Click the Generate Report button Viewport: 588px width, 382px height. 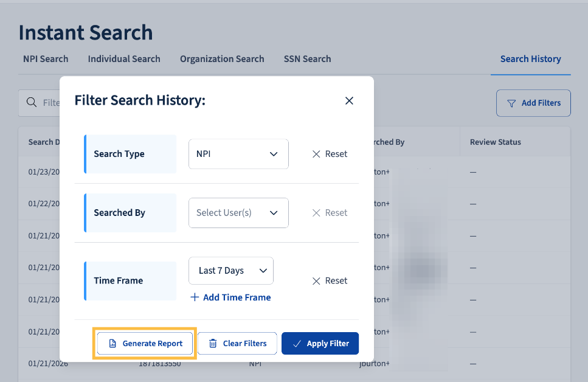(145, 343)
